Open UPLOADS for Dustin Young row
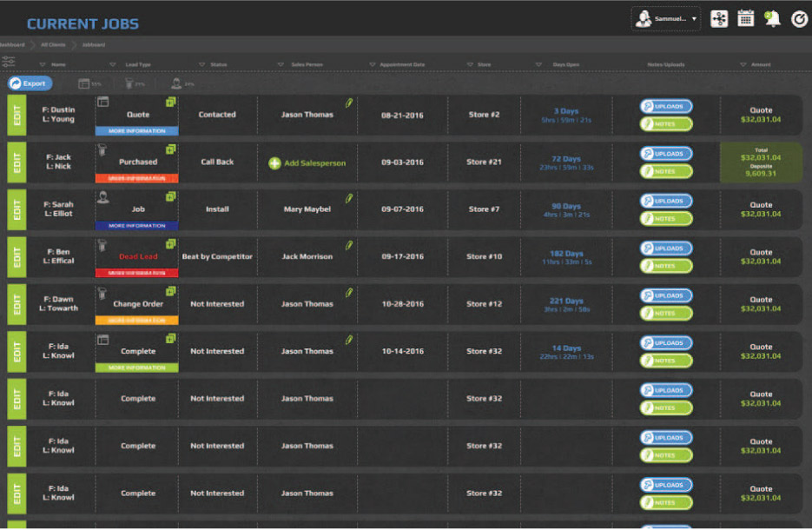The width and height of the screenshot is (812, 530). 666,106
